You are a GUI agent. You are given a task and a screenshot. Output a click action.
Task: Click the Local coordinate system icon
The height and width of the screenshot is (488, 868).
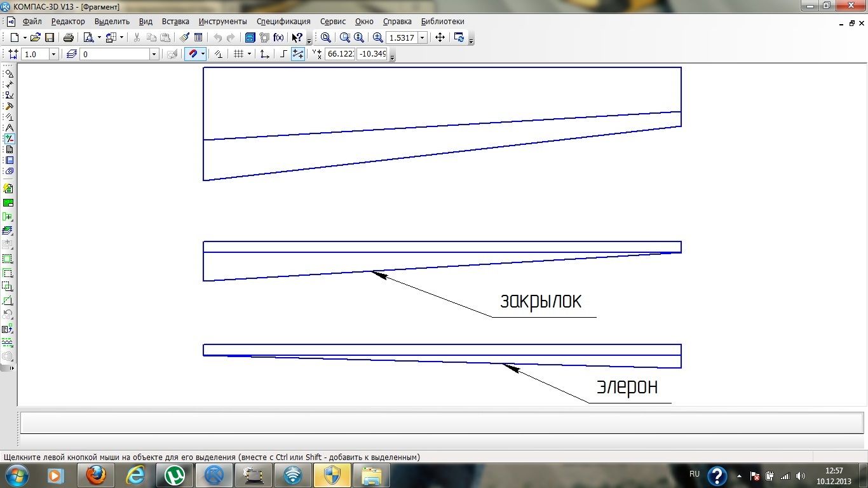[x=265, y=54]
